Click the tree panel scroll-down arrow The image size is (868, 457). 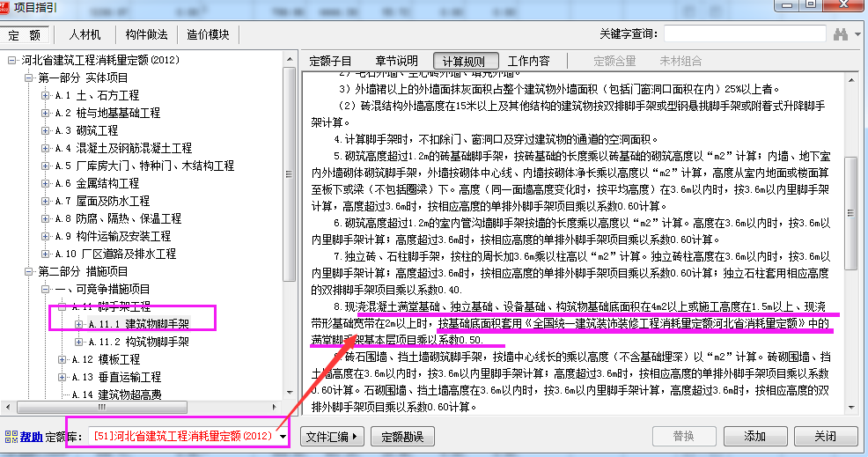point(289,393)
